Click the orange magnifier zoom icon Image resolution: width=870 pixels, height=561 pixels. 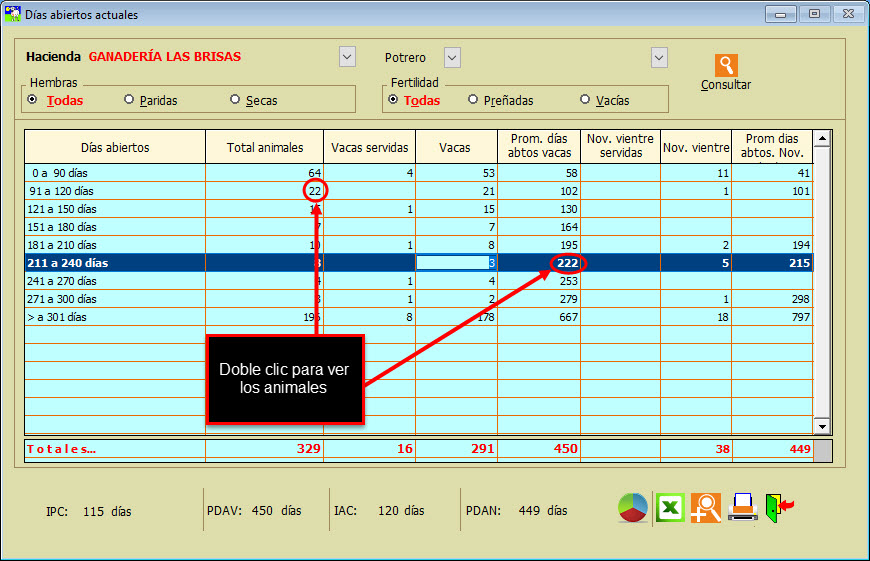705,508
